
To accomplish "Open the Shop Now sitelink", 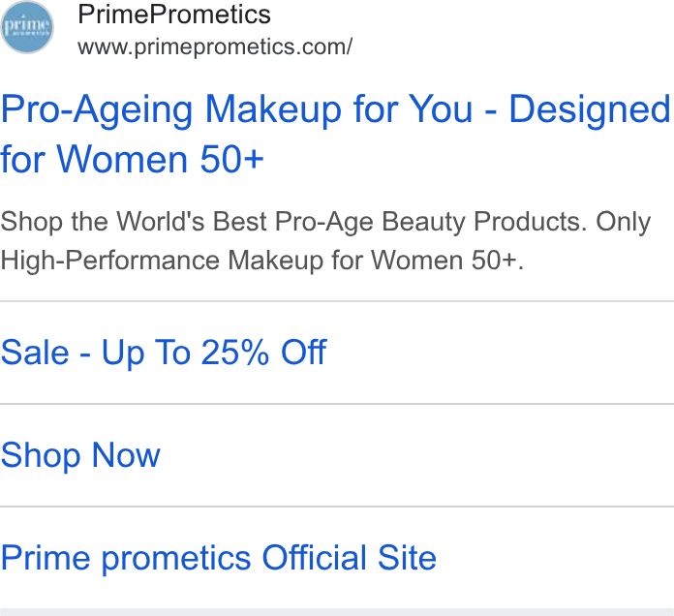I will coord(80,455).
